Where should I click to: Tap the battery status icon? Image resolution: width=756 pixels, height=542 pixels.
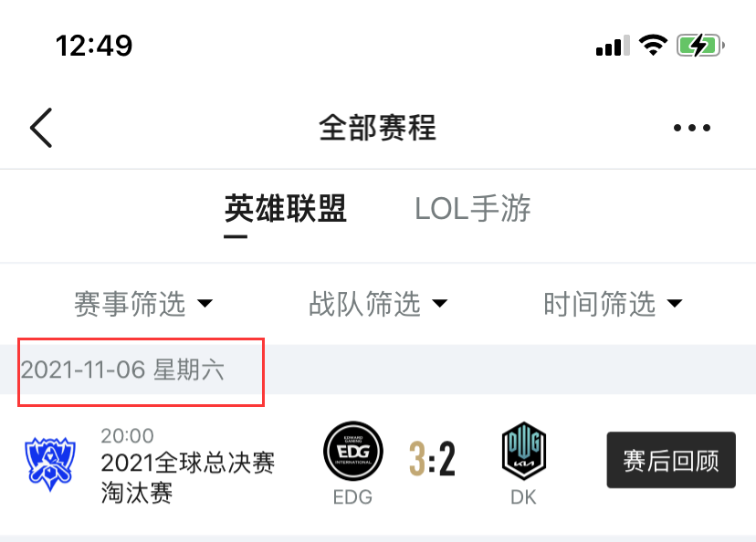(700, 46)
